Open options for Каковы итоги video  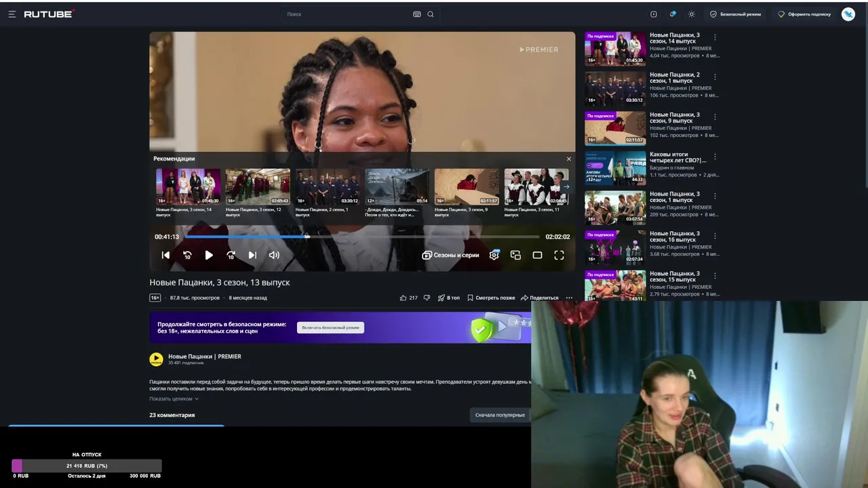point(715,156)
